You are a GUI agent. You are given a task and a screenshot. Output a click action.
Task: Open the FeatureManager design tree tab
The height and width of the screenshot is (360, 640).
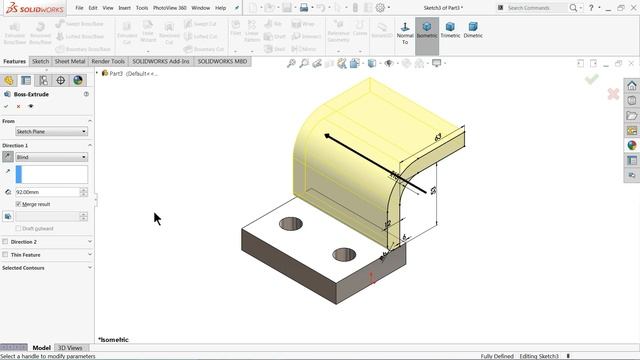(x=9, y=80)
